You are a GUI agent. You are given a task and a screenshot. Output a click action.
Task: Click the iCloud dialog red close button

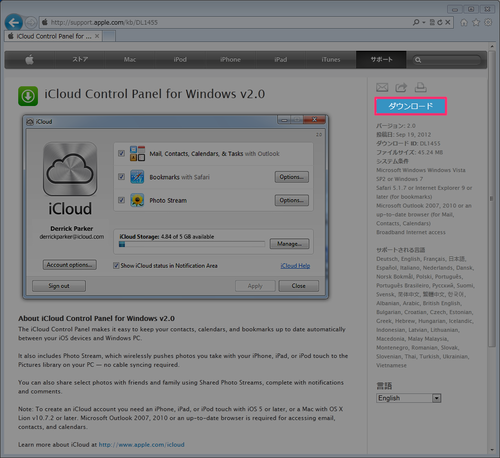pos(314,120)
